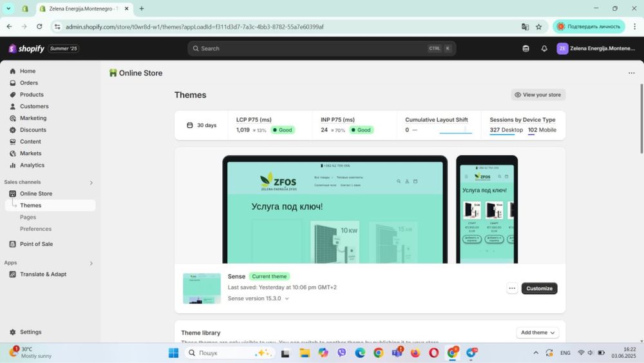
Task: Open the weather widget on taskbar
Action: click(x=31, y=352)
